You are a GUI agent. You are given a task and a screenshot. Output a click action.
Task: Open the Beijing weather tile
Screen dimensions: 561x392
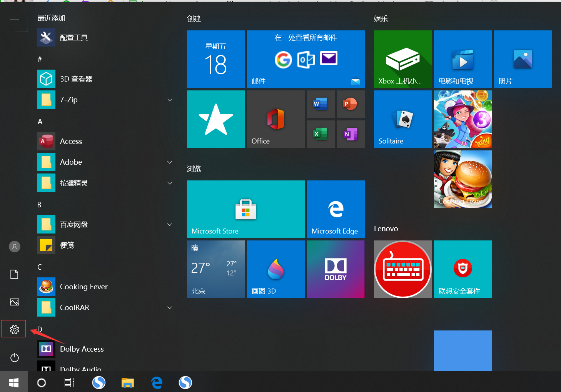[216, 269]
